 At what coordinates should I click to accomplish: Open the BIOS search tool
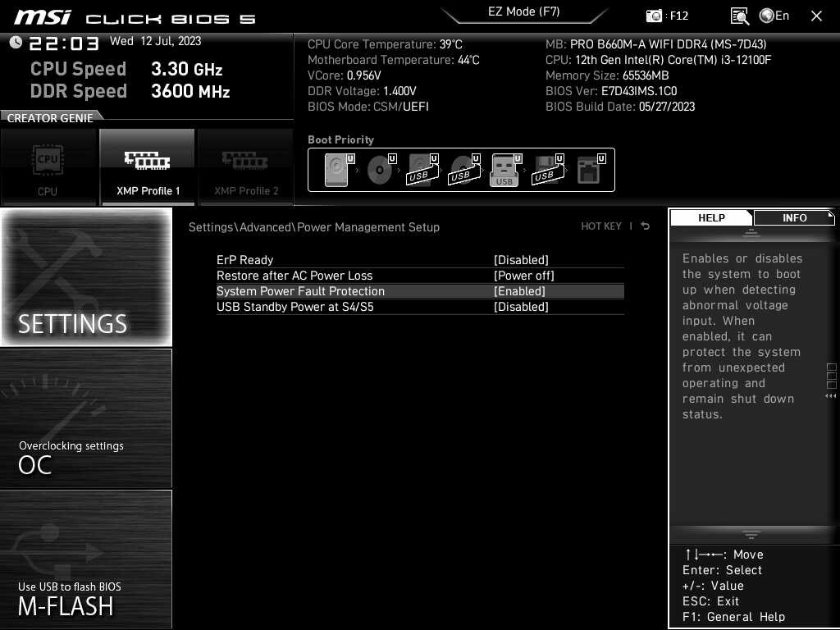tap(740, 16)
